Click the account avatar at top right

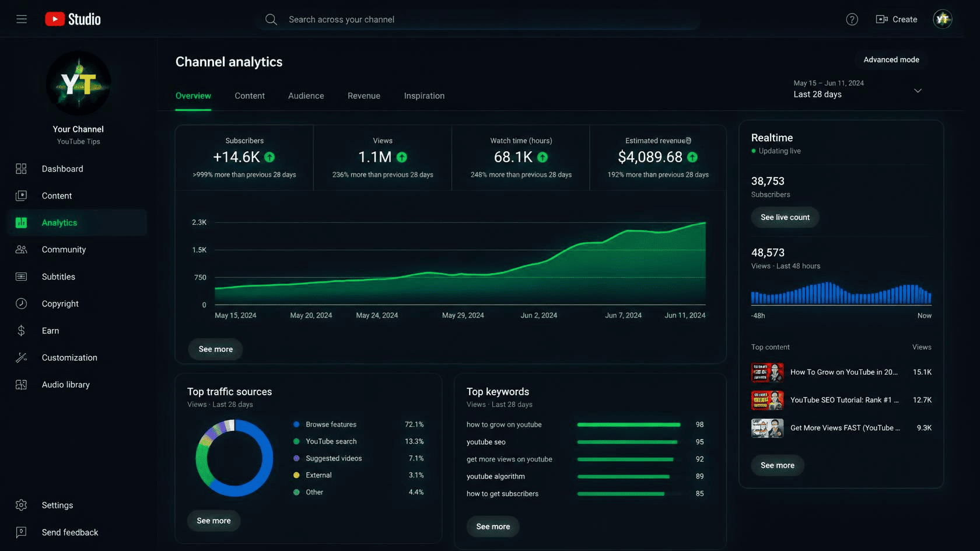pyautogui.click(x=942, y=19)
